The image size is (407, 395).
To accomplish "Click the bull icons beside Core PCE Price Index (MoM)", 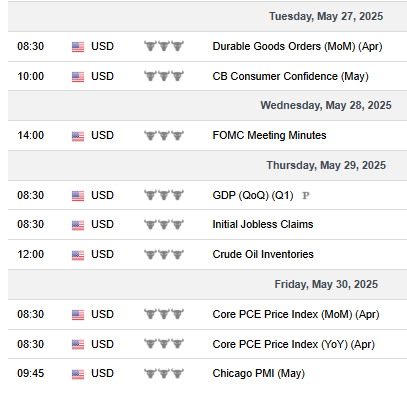I will click(164, 314).
